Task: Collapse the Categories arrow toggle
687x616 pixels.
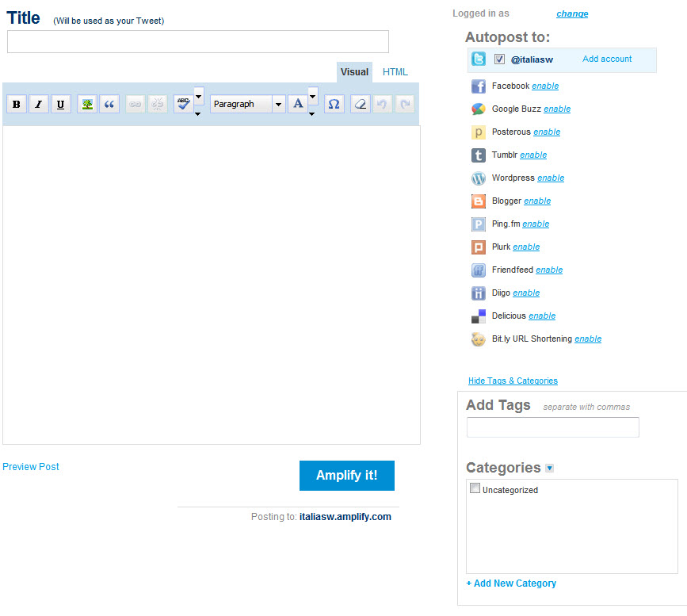Action: pyautogui.click(x=550, y=469)
